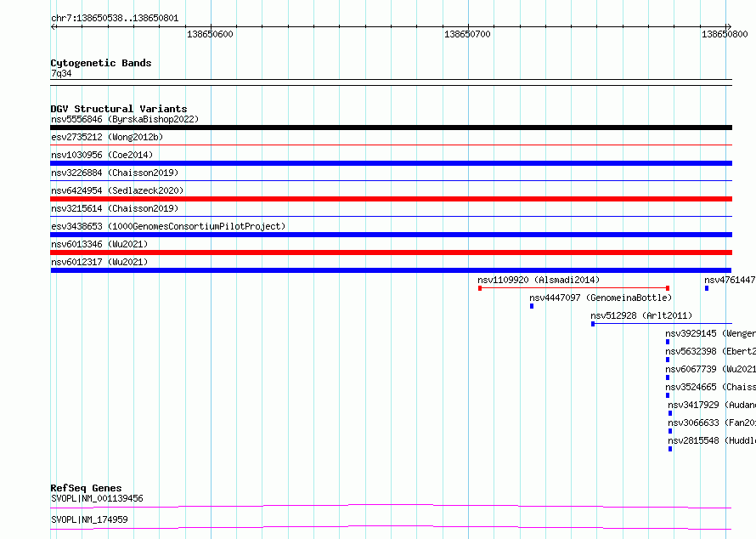
Task: Select variant nsv512928 (Arlt2011) label
Action: [641, 315]
